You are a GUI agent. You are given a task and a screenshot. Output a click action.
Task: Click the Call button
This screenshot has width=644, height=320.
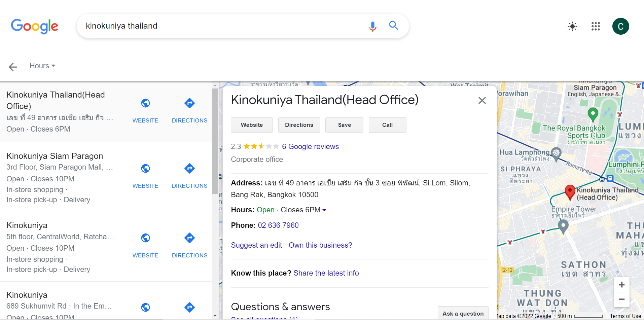click(387, 125)
